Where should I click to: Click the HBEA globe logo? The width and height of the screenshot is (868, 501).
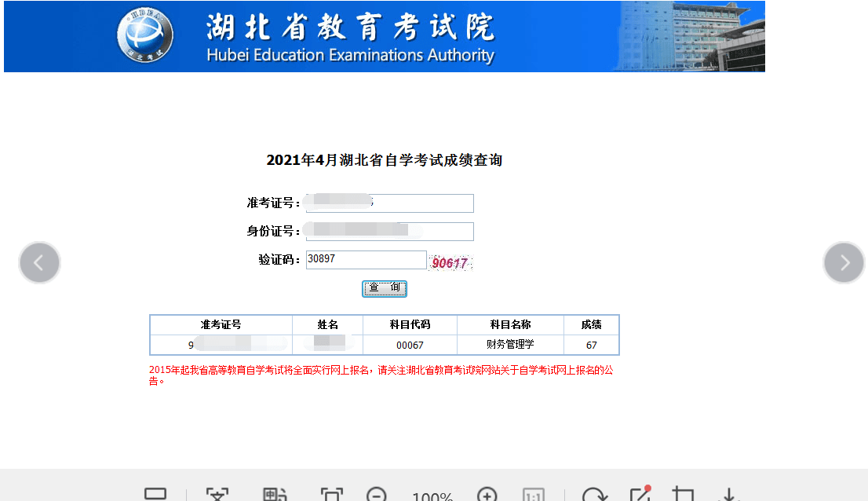pos(144,35)
